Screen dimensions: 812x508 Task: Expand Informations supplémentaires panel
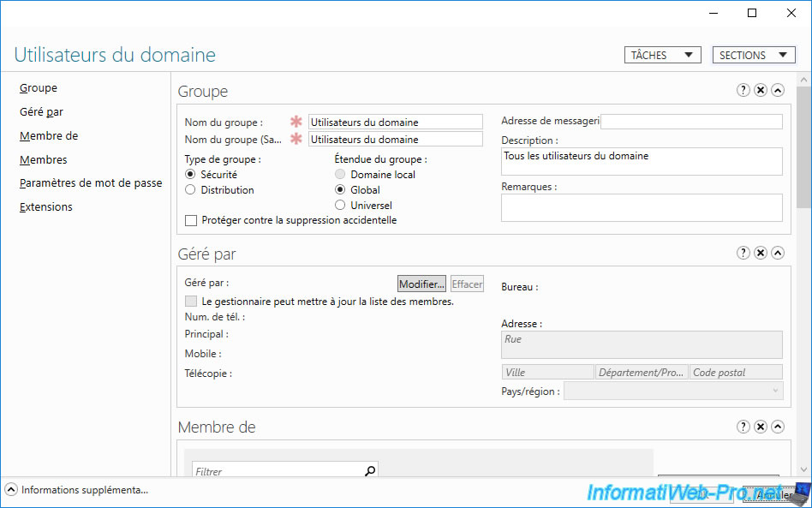[11, 490]
